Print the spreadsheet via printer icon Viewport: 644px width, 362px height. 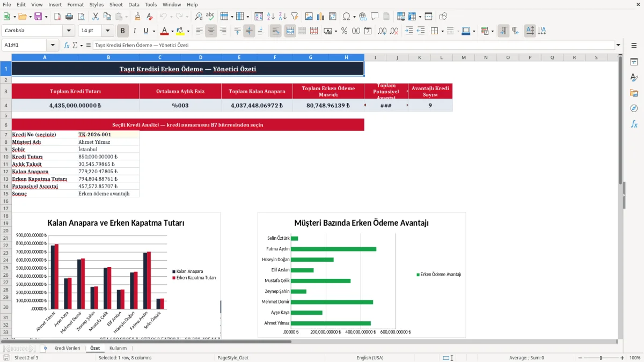pyautogui.click(x=70, y=17)
